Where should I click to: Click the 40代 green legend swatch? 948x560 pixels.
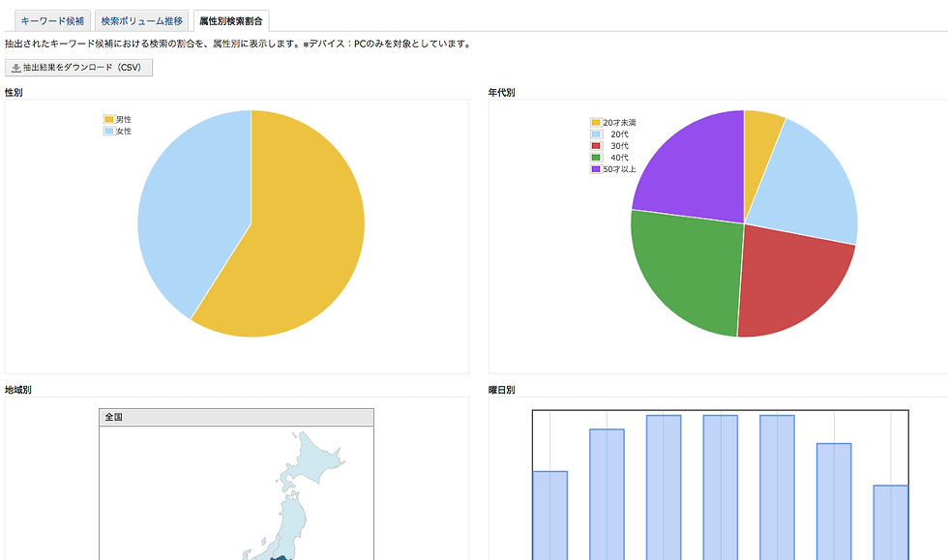[x=596, y=158]
